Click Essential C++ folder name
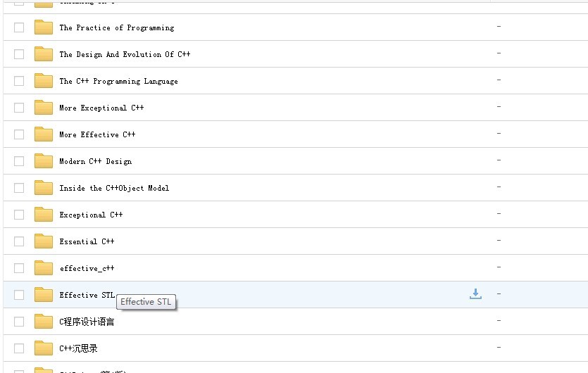The width and height of the screenshot is (588, 373). pos(87,241)
